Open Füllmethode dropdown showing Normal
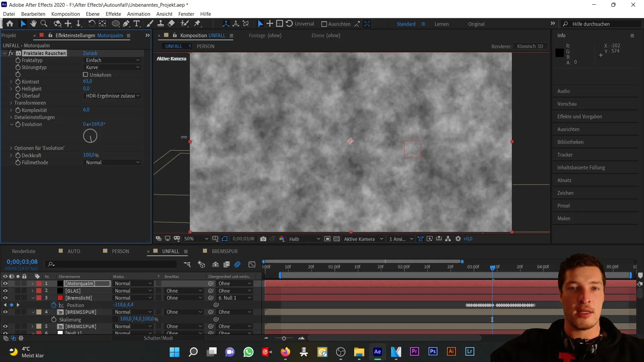The width and height of the screenshot is (644, 362). [112, 162]
